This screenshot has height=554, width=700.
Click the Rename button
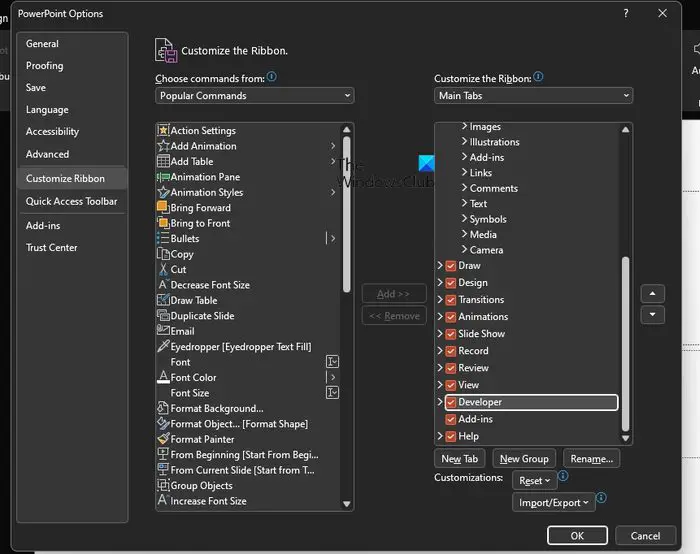[592, 458]
